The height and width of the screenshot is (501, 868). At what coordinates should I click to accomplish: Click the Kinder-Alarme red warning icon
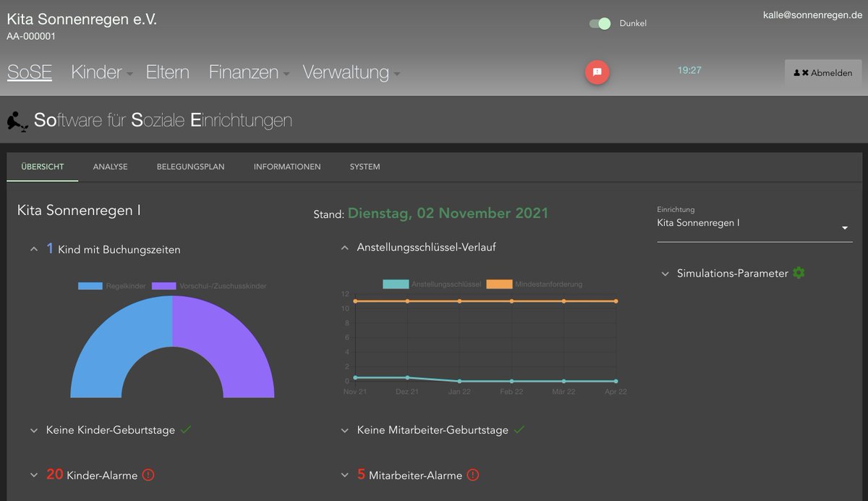point(148,475)
